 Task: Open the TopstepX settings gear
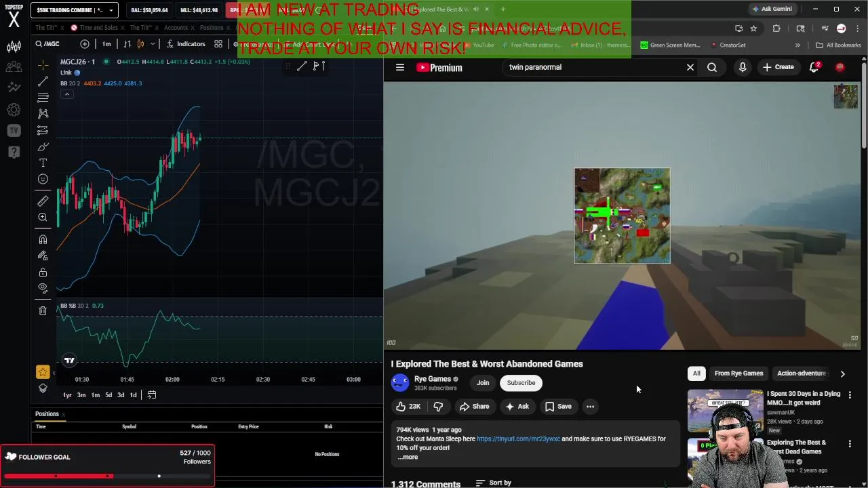[x=14, y=109]
